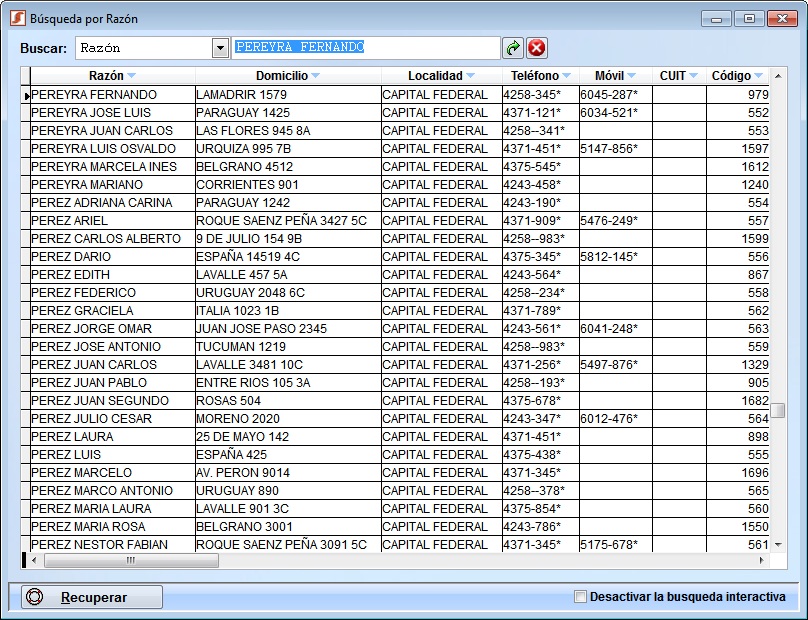Open the Domicilio column filter arrow
The image size is (808, 620).
coord(315,76)
